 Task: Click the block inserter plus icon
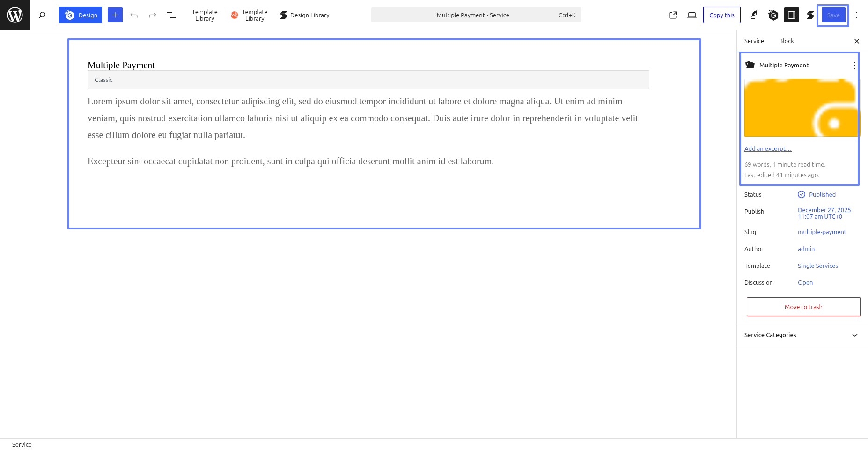[x=115, y=15]
